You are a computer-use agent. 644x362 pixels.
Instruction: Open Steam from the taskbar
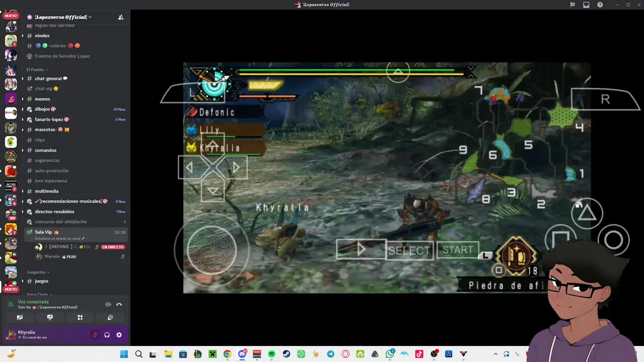tap(286, 354)
